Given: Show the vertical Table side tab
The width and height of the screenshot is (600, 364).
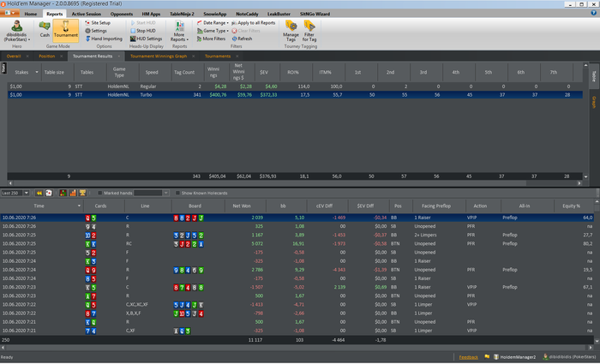Looking at the screenshot, I should [594, 76].
